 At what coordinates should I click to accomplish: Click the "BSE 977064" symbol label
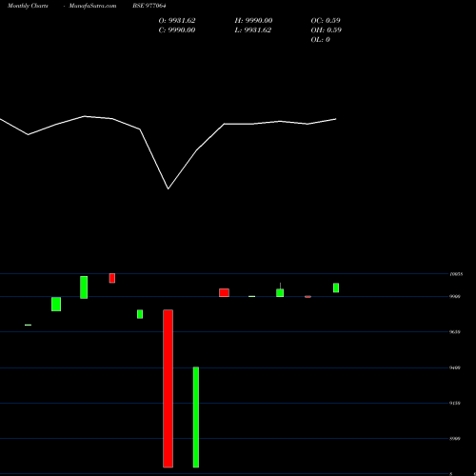coord(149,6)
